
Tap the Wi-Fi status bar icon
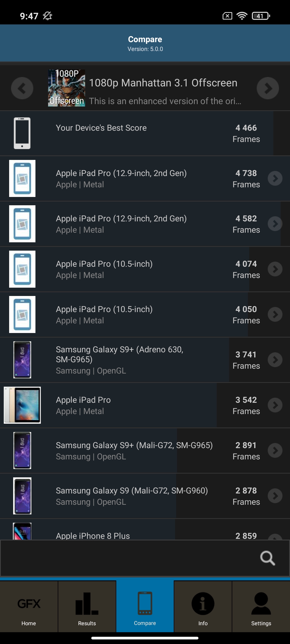coord(242,16)
